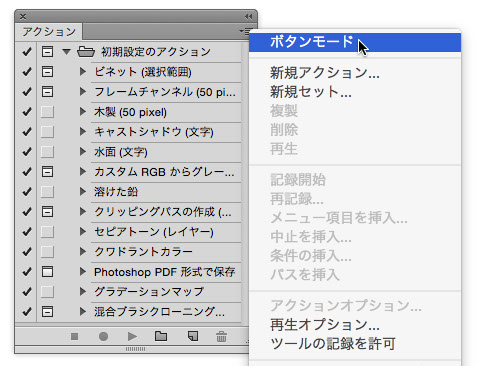Click the panel bottom resize grip handle
The height and width of the screenshot is (366, 482).
135,349
